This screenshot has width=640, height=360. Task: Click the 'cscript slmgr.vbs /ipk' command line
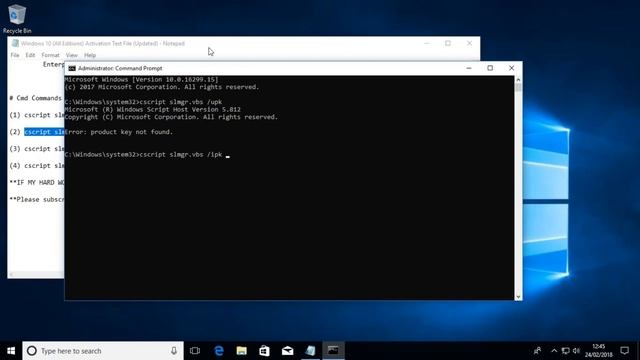coord(181,154)
